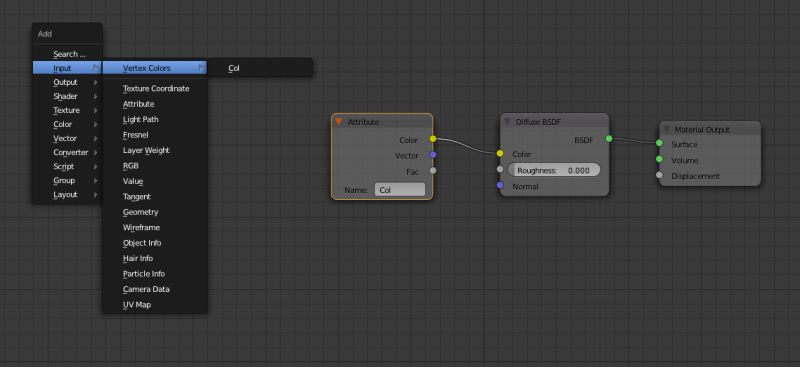Open the Color submenu in Add menu
Image resolution: width=800 pixels, height=367 pixels.
pyautogui.click(x=67, y=124)
